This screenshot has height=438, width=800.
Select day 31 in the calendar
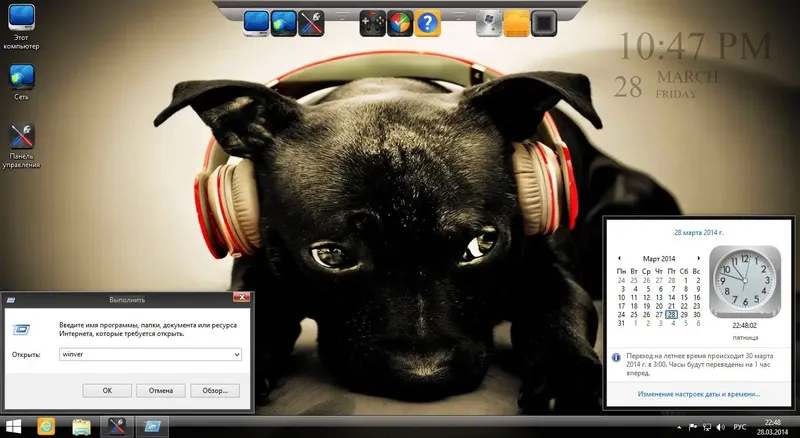pos(621,323)
